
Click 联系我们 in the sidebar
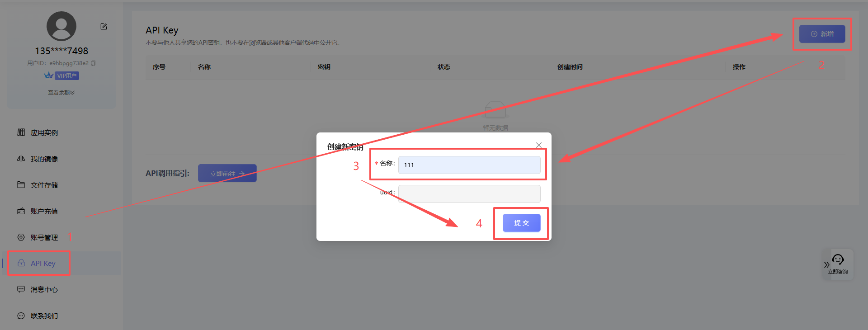(x=44, y=316)
